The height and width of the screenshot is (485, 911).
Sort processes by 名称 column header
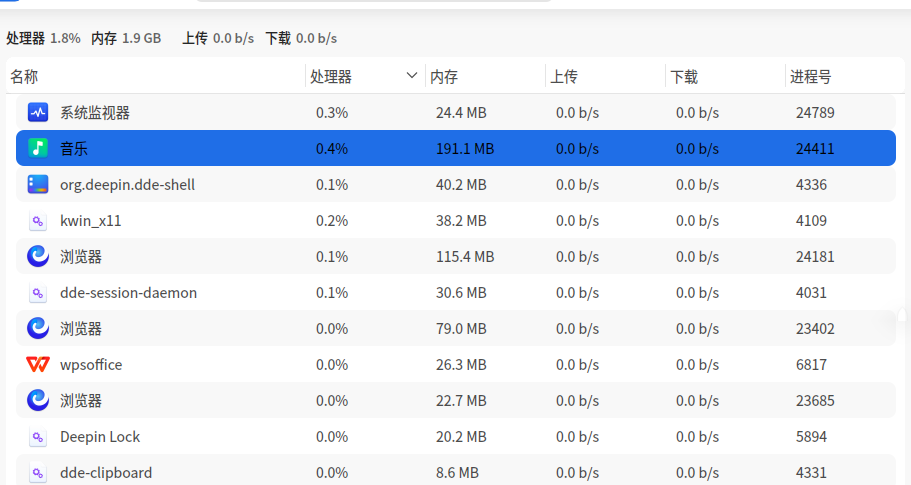155,76
